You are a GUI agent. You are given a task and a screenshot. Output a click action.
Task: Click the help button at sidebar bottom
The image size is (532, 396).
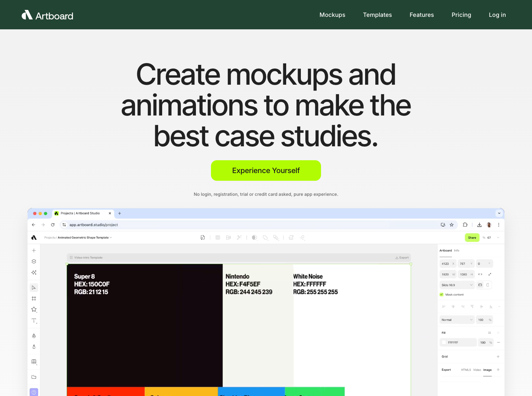pyautogui.click(x=34, y=392)
